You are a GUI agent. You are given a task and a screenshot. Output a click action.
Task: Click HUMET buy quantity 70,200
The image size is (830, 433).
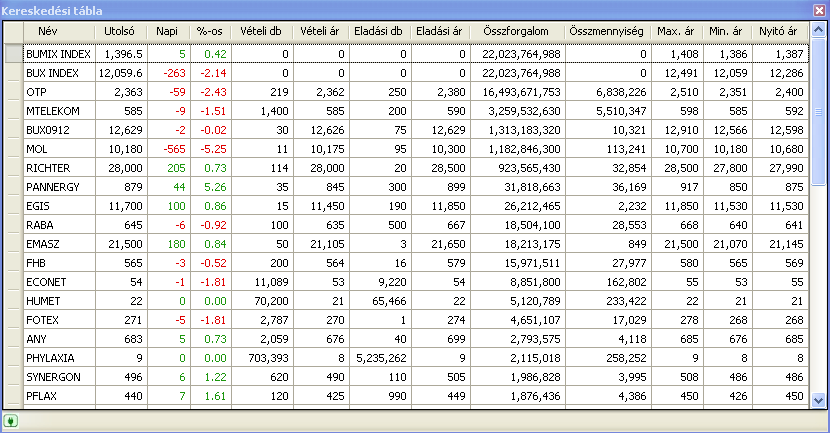pyautogui.click(x=271, y=301)
